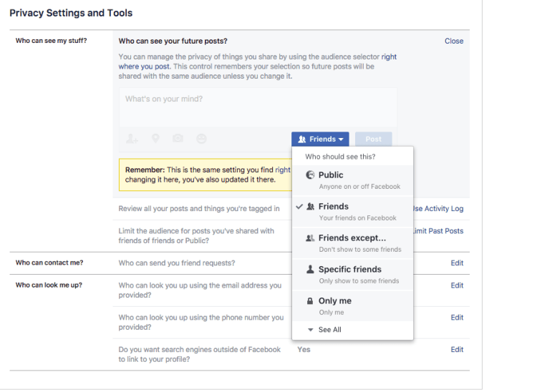Image resolution: width=537 pixels, height=392 pixels.
Task: Choose Only me audience option
Action: coord(352,305)
